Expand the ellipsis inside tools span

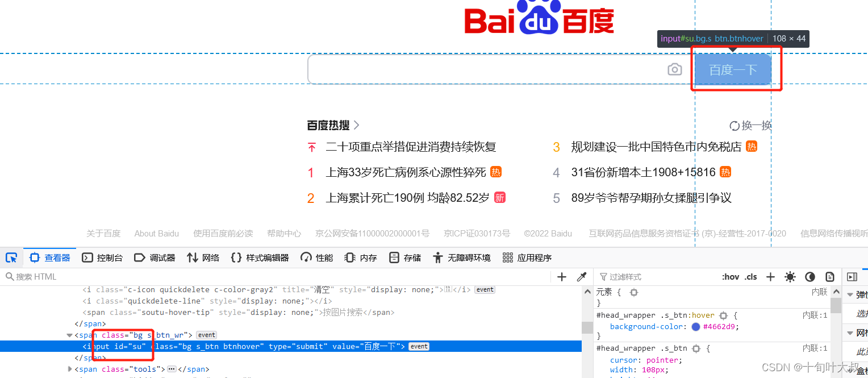click(x=172, y=369)
